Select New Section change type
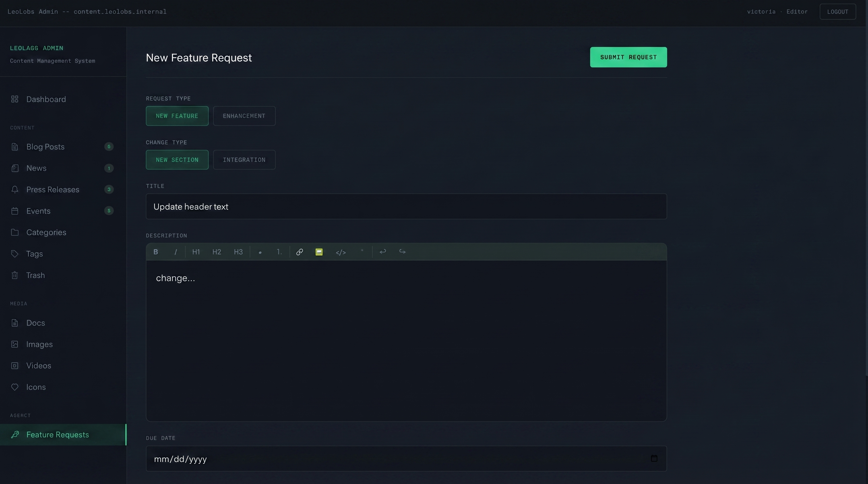 [177, 159]
